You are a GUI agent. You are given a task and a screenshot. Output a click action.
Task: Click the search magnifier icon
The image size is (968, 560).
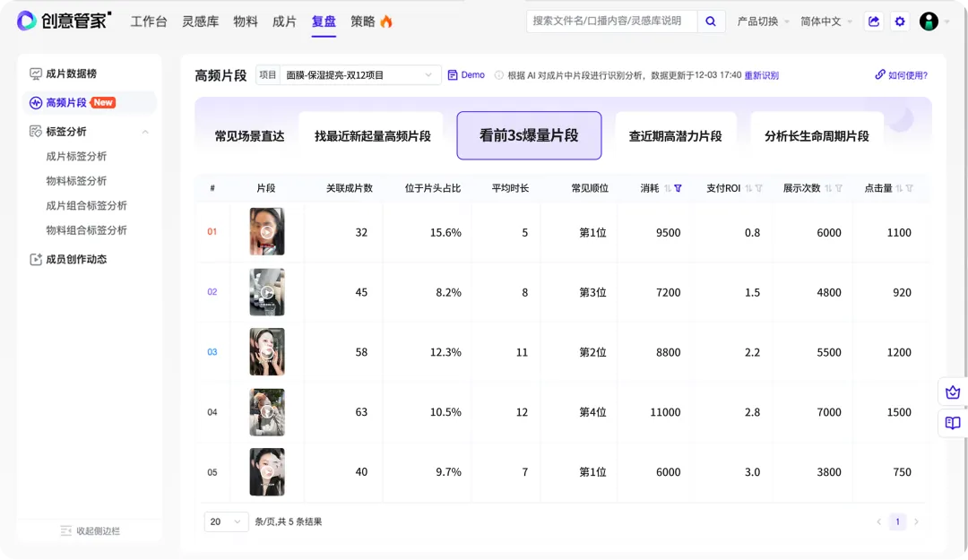click(x=711, y=22)
